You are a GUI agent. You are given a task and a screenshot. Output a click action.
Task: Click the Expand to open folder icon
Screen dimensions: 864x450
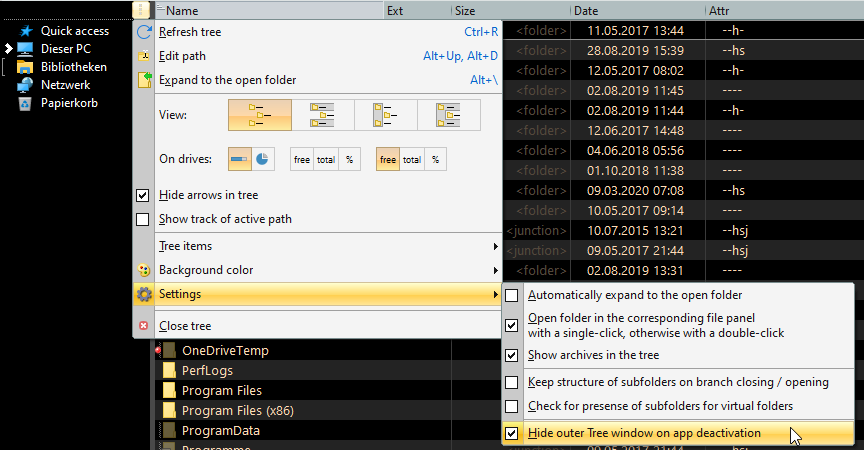click(144, 80)
